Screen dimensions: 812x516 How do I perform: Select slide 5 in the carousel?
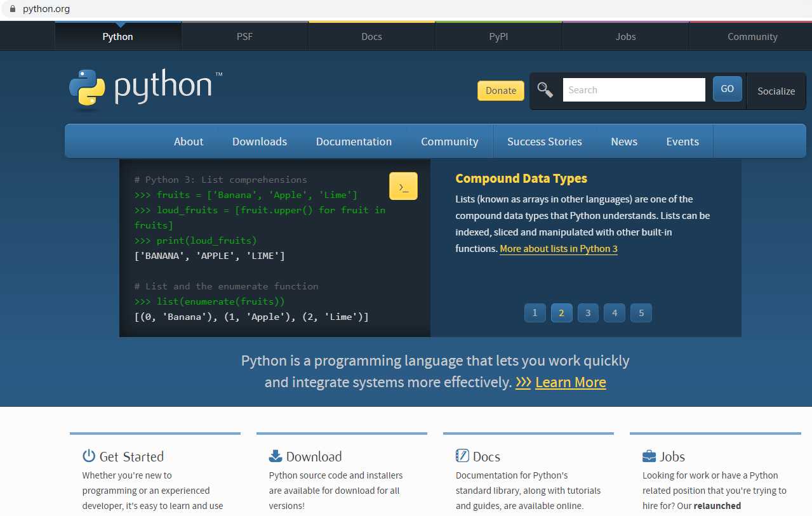tap(642, 312)
